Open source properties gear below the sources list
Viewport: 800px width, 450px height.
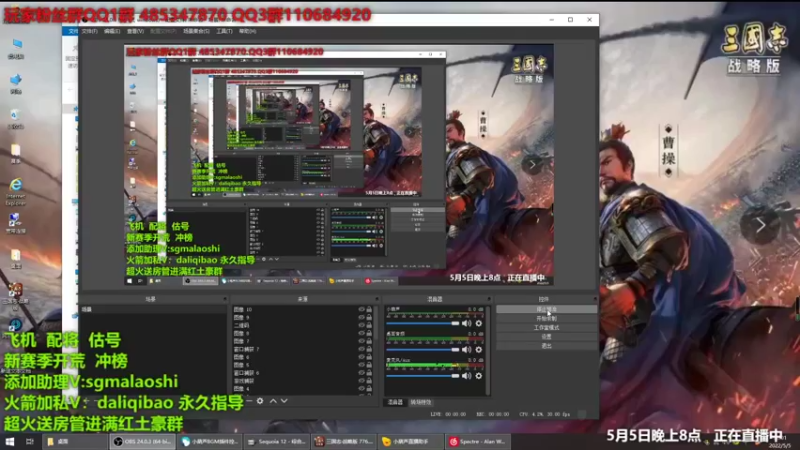pyautogui.click(x=260, y=401)
